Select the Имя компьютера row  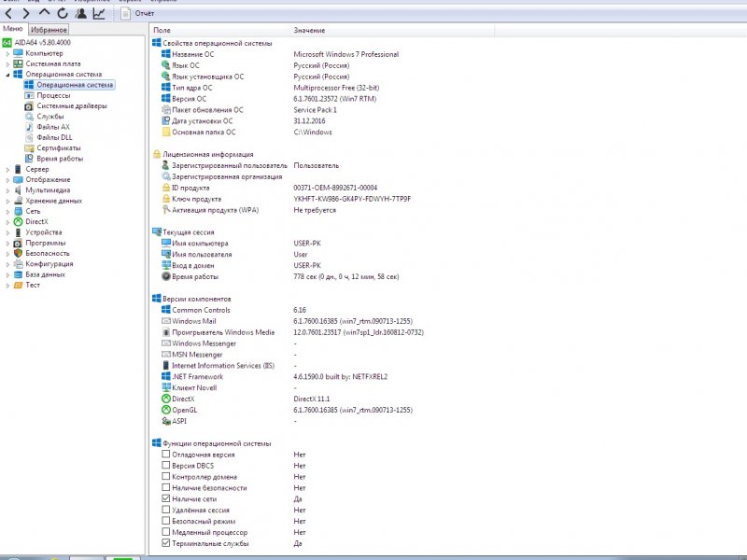pos(242,244)
